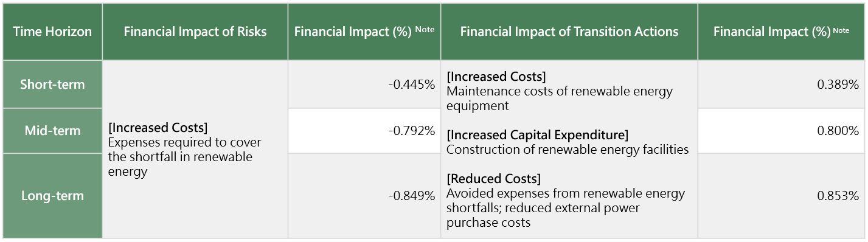This screenshot has width=868, height=242.
Task: Click the -0.445% risk impact cell
Action: pyautogui.click(x=364, y=85)
